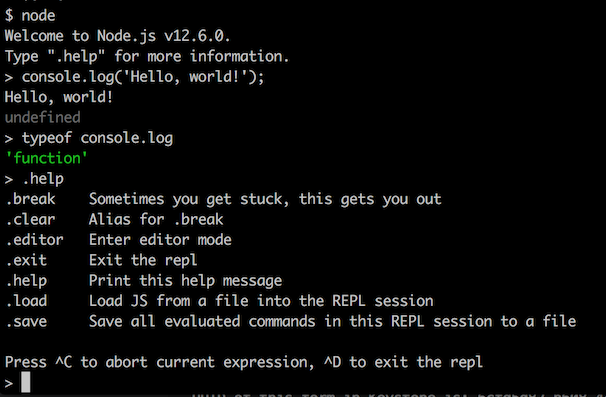Click the 'Type ".help" for more information' line

(147, 57)
